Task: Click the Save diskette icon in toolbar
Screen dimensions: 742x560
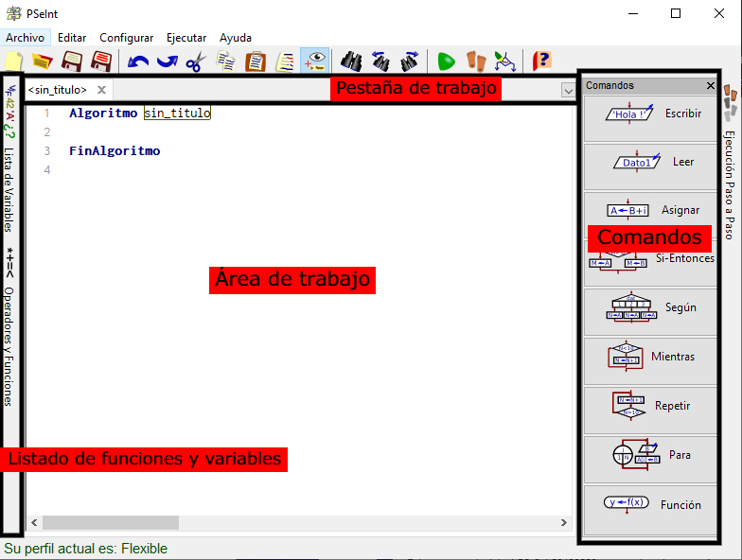Action: tap(71, 62)
